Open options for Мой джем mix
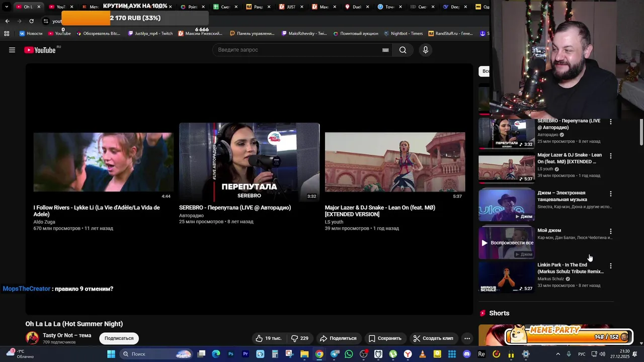Viewport: 644px width, 362px height. [611, 231]
